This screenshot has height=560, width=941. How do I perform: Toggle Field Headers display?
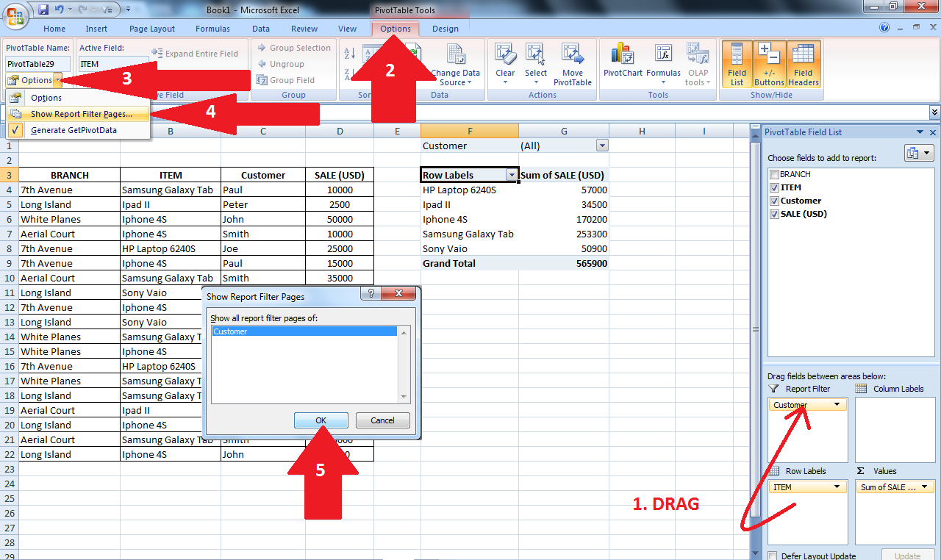803,64
